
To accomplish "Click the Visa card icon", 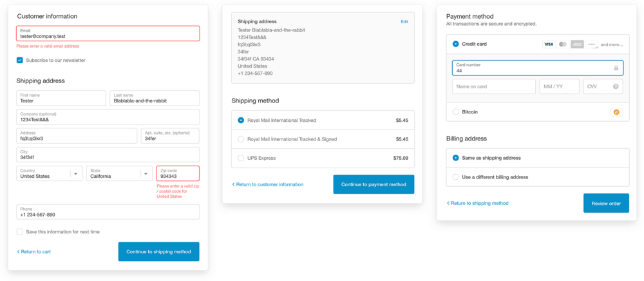I will pos(548,44).
